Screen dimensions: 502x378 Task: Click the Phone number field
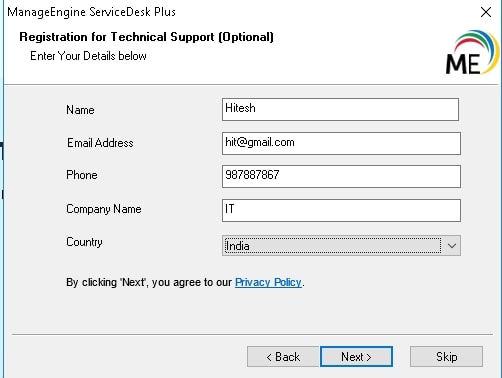point(341,176)
